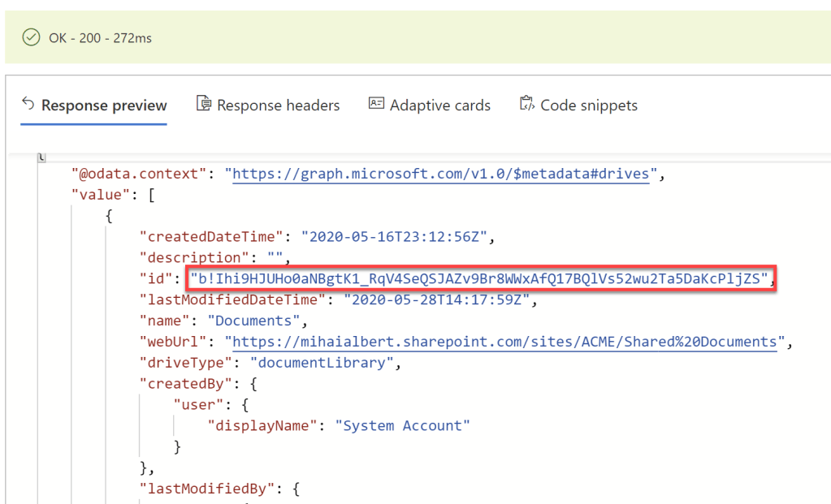Click the "System Account" displayName value

click(402, 426)
